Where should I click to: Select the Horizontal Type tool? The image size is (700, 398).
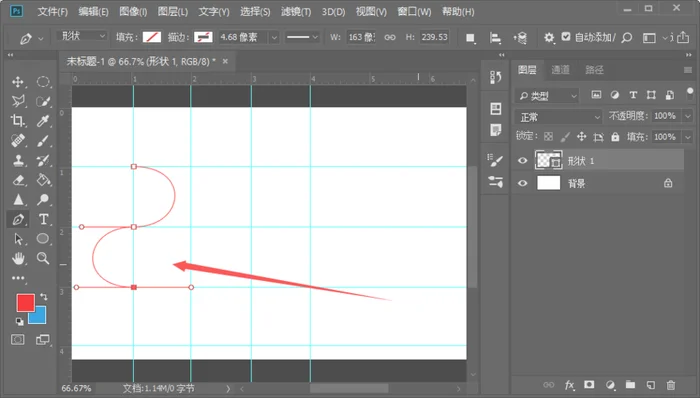click(x=43, y=219)
